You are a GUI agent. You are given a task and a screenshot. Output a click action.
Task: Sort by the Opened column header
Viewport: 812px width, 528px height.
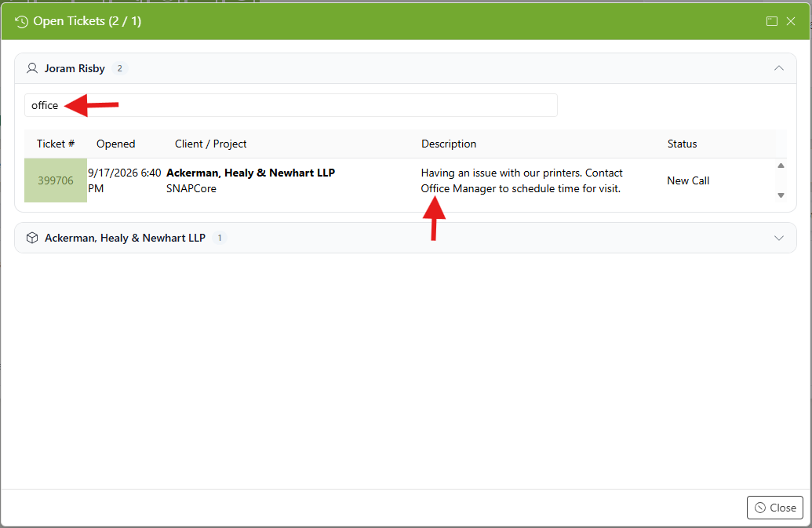(115, 144)
